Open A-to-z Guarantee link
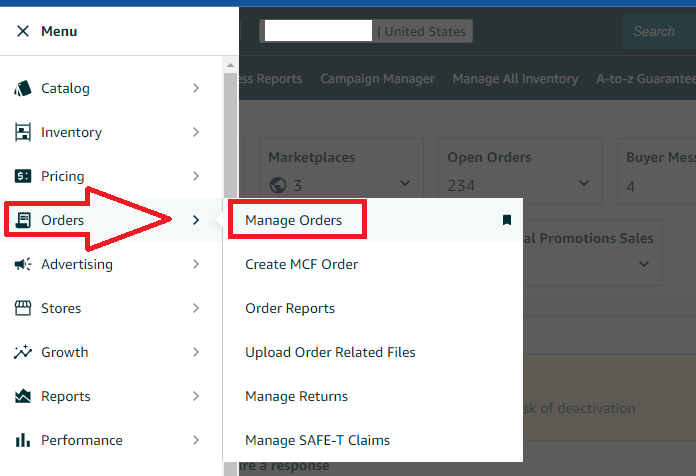This screenshot has width=696, height=476. (646, 79)
